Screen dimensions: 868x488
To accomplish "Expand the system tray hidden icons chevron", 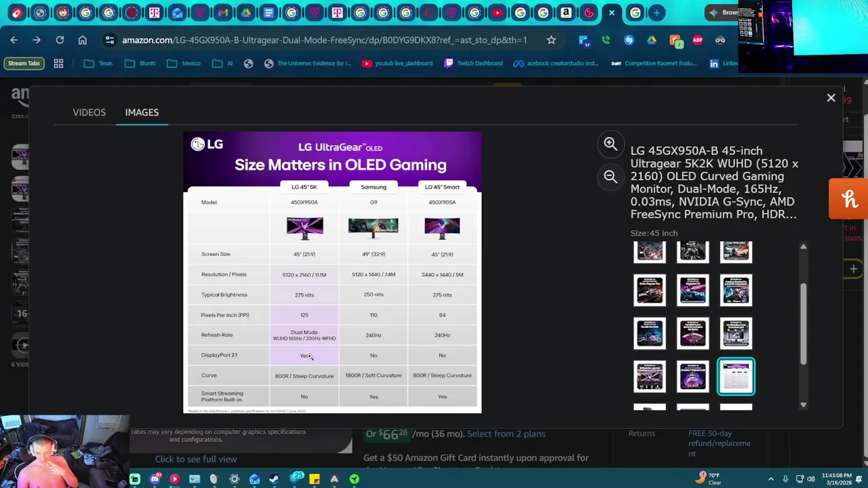I will click(770, 479).
